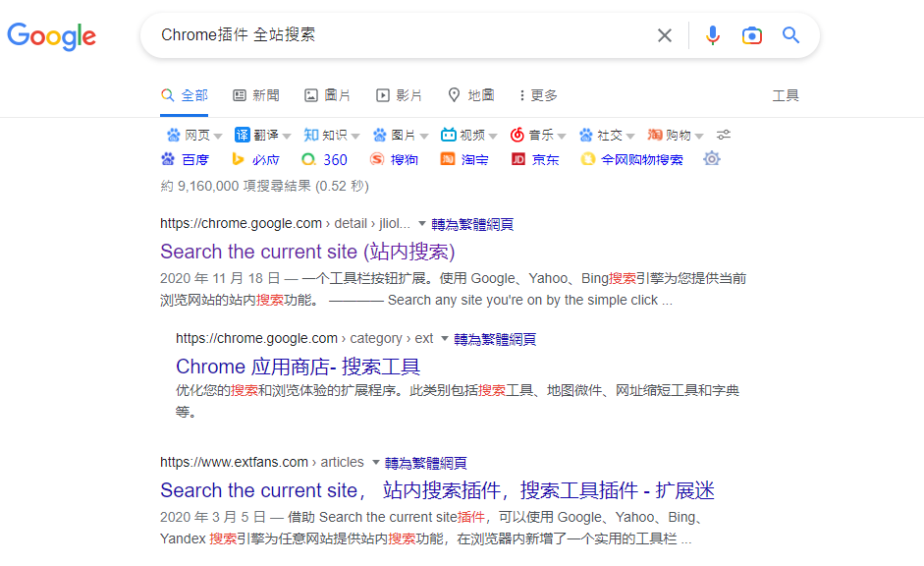This screenshot has height=566, width=924.
Task: Click the result count 約 9,160,000 項搜尋結果 text
Action: click(264, 187)
